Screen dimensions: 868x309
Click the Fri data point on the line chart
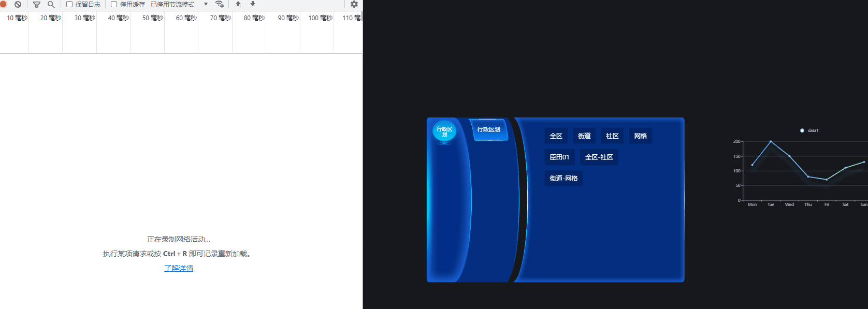click(x=827, y=180)
